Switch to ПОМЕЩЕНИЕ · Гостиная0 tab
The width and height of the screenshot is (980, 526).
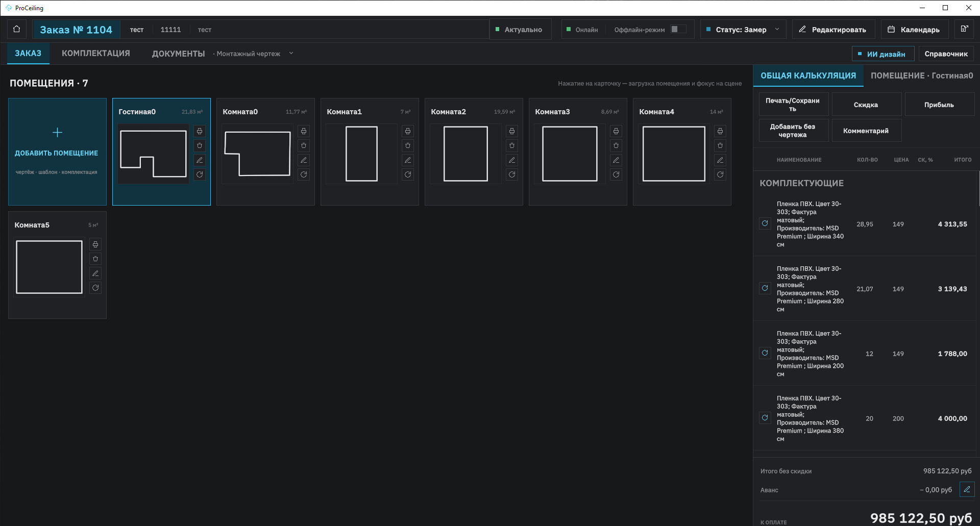(922, 76)
